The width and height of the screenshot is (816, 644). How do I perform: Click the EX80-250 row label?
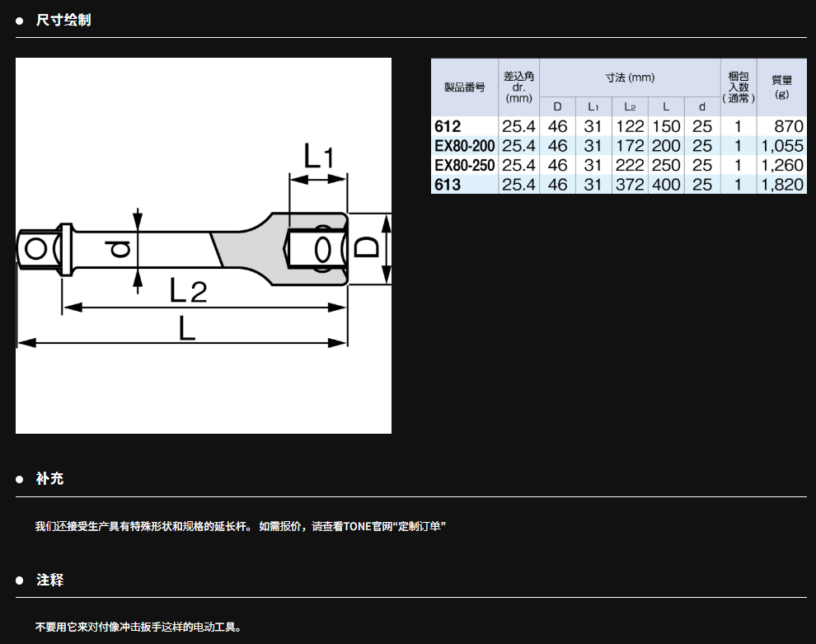[x=464, y=165]
